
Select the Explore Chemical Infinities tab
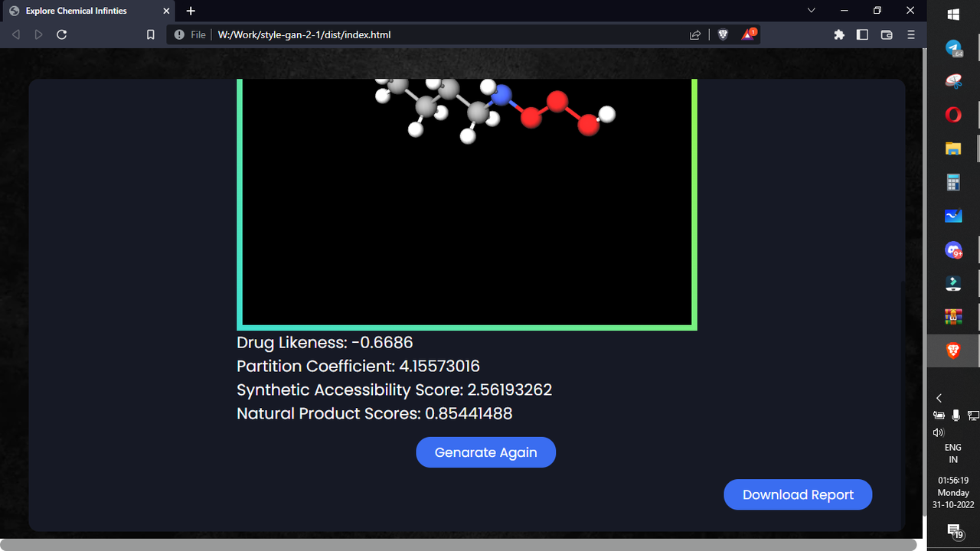(x=89, y=11)
